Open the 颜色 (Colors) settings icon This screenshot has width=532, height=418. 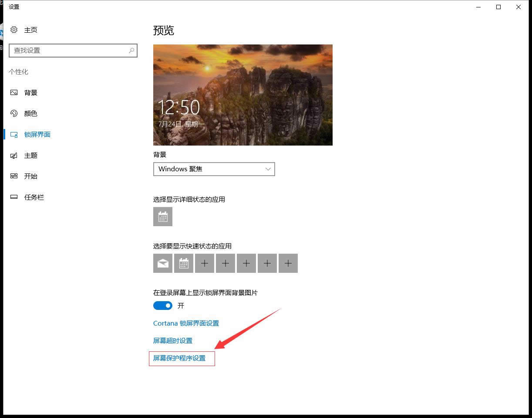pyautogui.click(x=13, y=113)
